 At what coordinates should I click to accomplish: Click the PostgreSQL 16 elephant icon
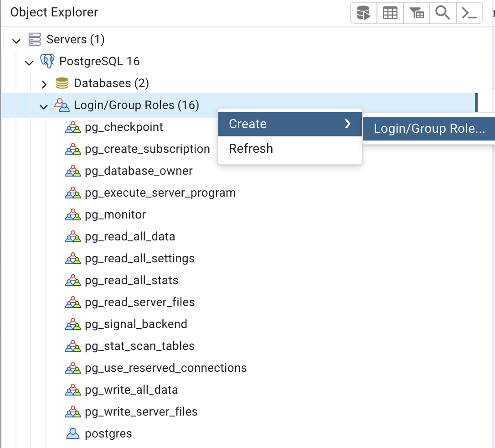coord(47,61)
